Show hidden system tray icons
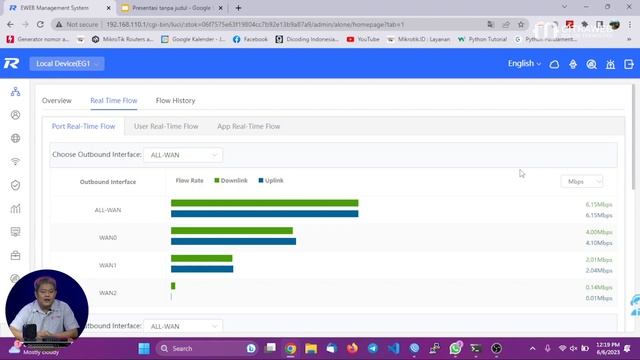The height and width of the screenshot is (360, 640). (x=532, y=348)
